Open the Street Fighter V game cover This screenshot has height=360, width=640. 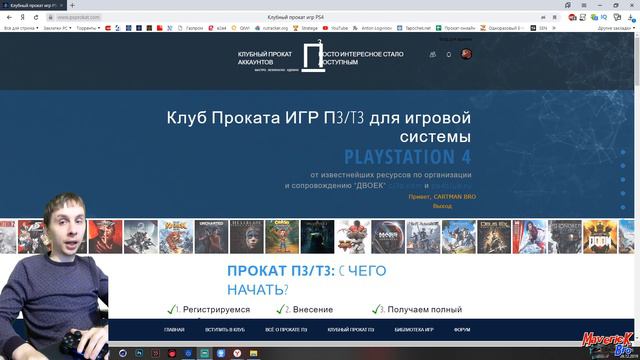pos(353,237)
